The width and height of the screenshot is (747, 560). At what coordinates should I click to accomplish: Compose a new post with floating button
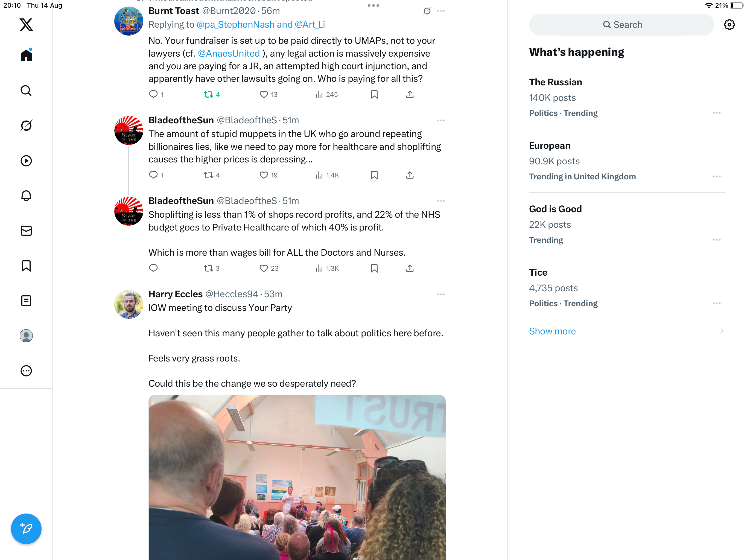pos(26,529)
